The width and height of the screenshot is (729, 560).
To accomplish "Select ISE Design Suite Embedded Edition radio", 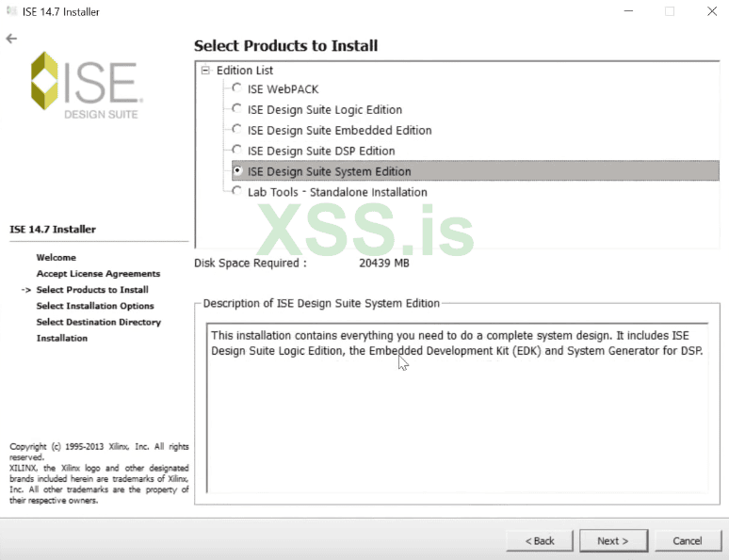I will (x=236, y=129).
